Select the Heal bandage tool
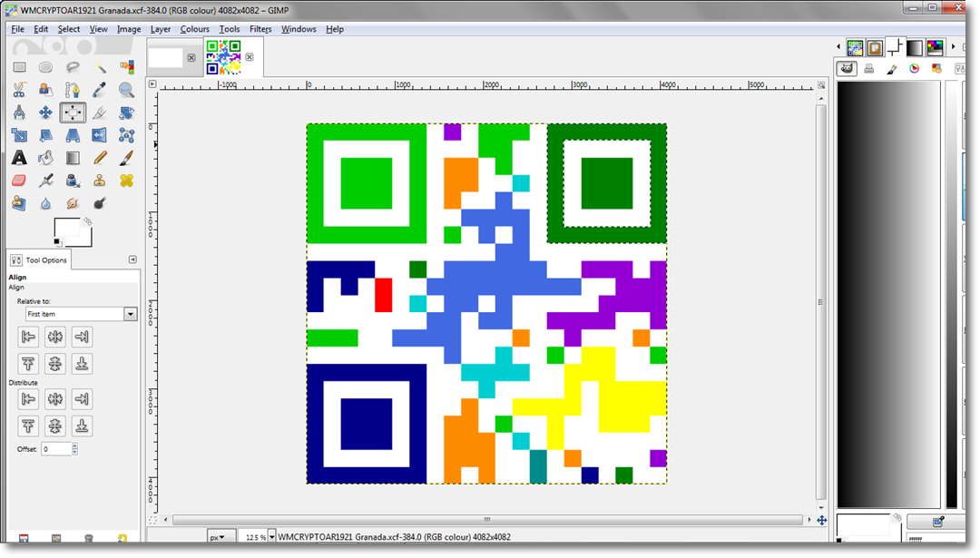Image resolution: width=980 pixels, height=558 pixels. 126,181
